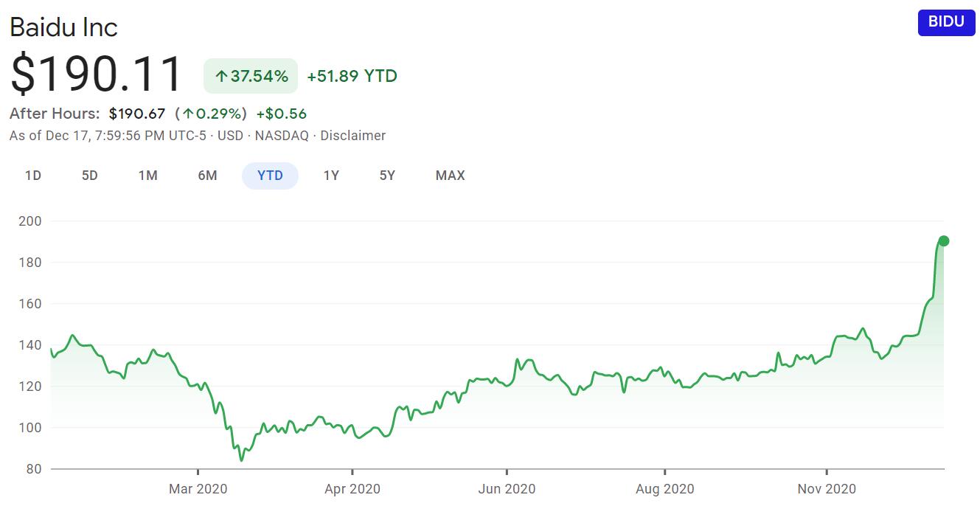Click the +51.89 YTD gain text
980x506 pixels.
352,76
